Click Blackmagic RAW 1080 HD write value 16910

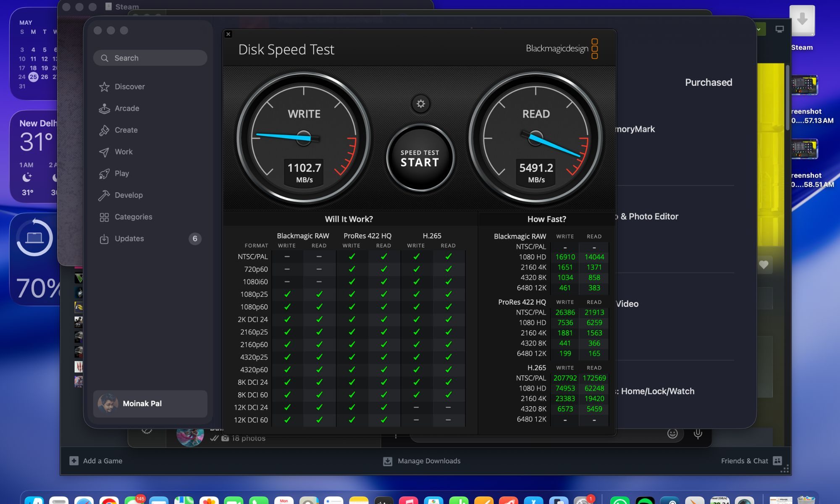pyautogui.click(x=565, y=257)
